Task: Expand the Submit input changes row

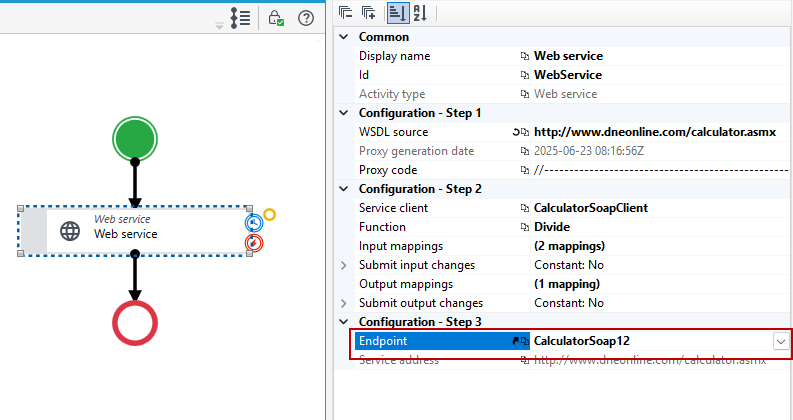Action: tap(344, 265)
